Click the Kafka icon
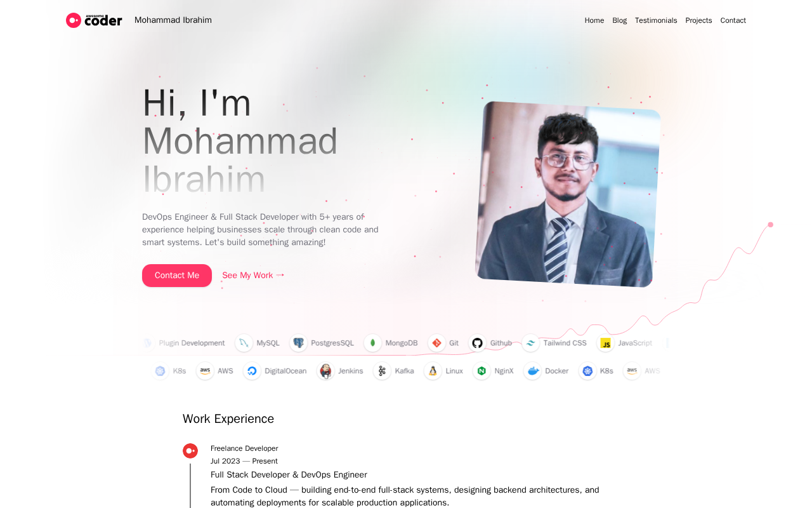 [382, 371]
